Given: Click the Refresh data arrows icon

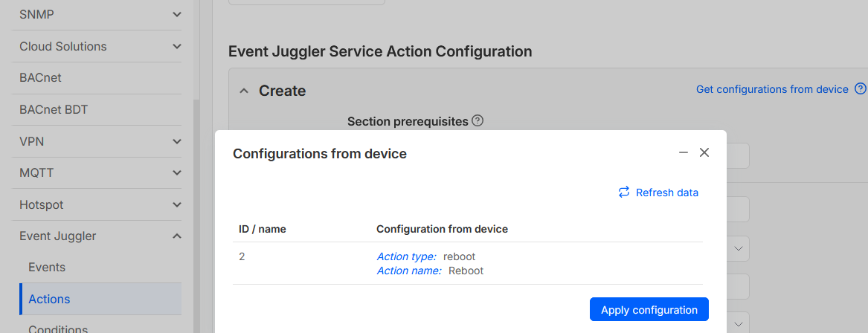Looking at the screenshot, I should [624, 193].
